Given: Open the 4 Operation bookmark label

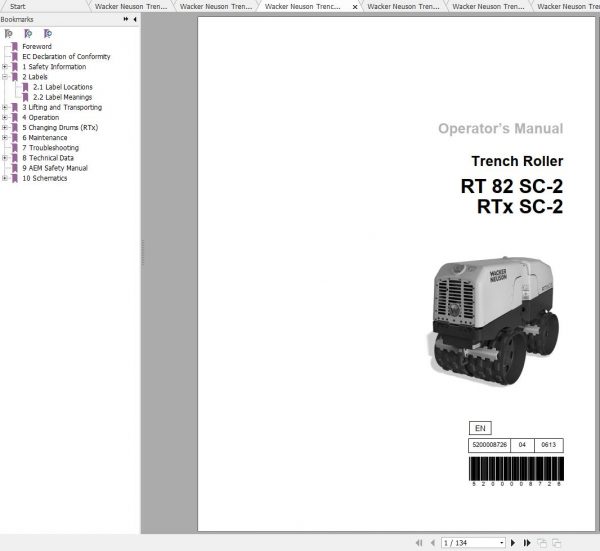Looking at the screenshot, I should (41, 117).
